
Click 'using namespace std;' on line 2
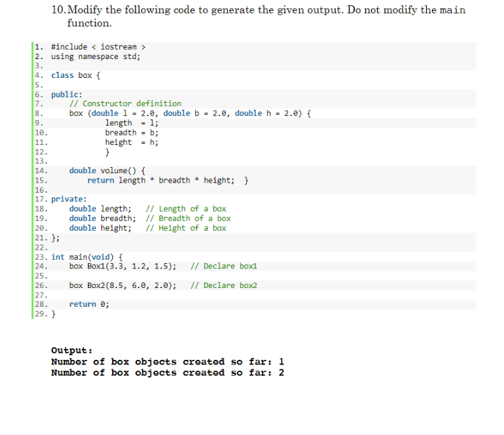pyautogui.click(x=96, y=56)
